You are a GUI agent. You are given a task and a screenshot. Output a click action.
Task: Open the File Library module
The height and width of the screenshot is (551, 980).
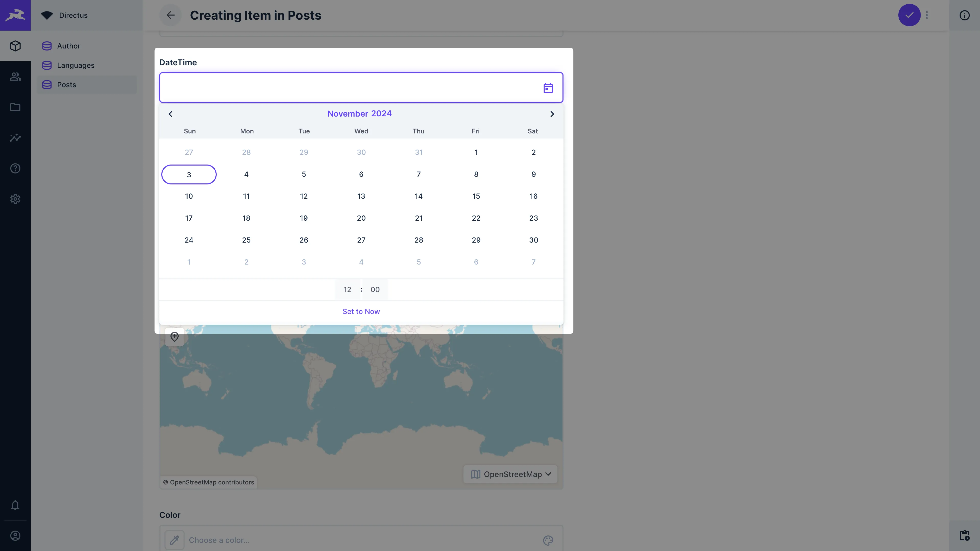(15, 107)
